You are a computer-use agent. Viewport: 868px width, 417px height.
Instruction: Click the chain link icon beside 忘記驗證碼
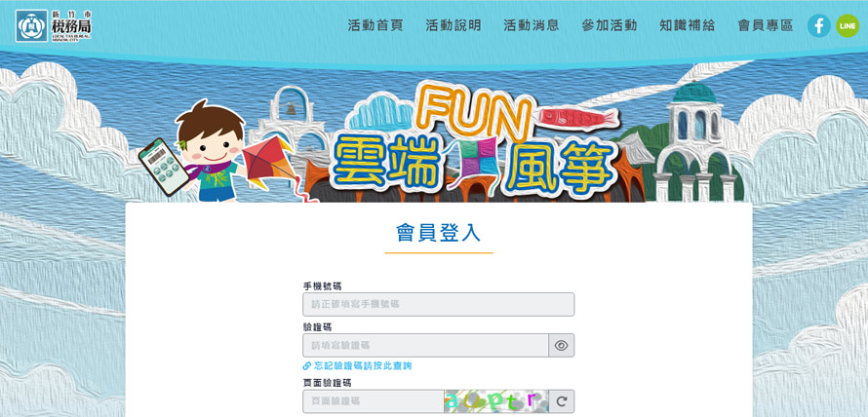[x=306, y=366]
